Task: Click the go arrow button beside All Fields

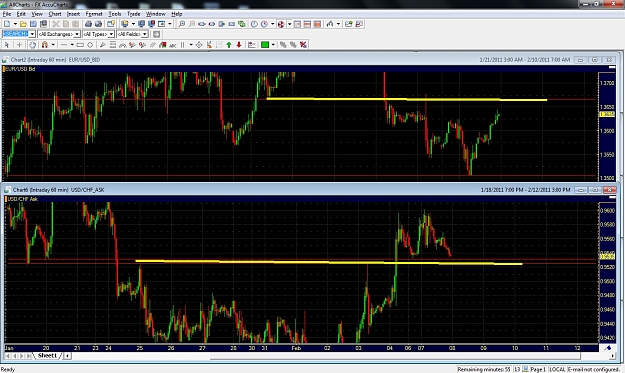Action: coord(157,34)
